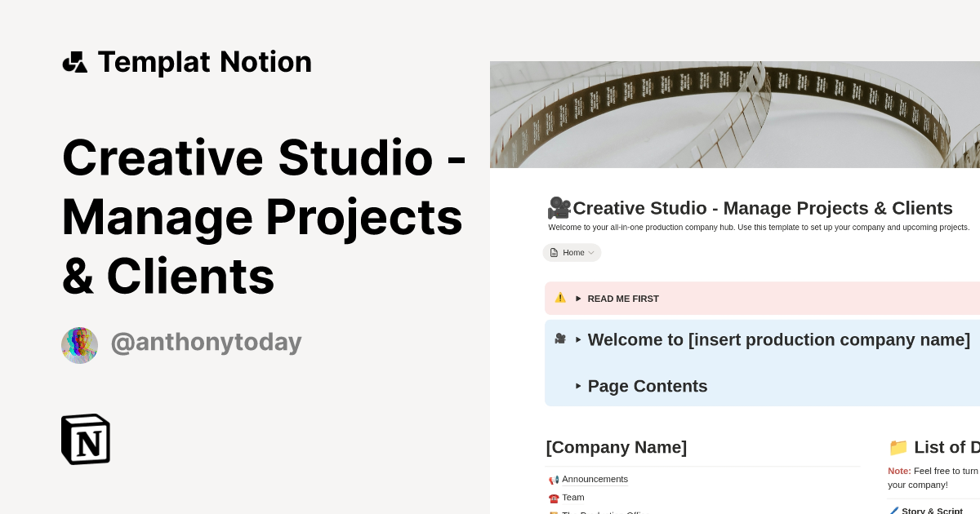This screenshot has width=980, height=514.
Task: Click the @anthonytoday profile name
Action: point(206,342)
